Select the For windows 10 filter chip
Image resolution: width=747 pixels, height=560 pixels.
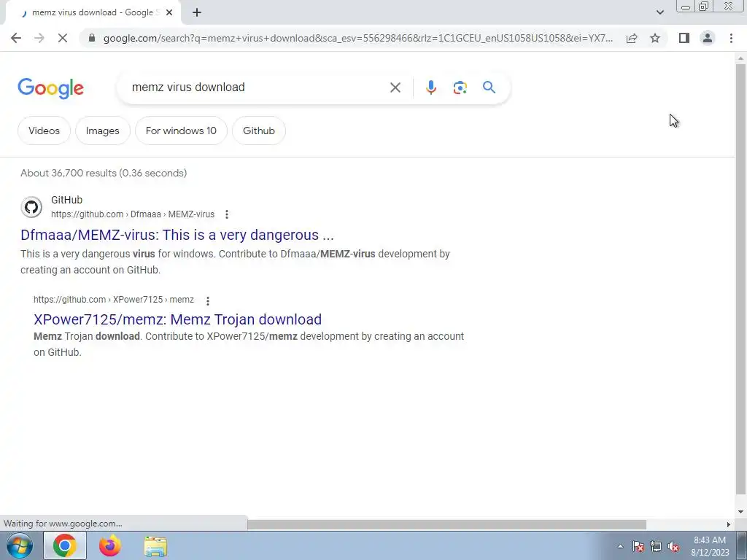(x=181, y=131)
